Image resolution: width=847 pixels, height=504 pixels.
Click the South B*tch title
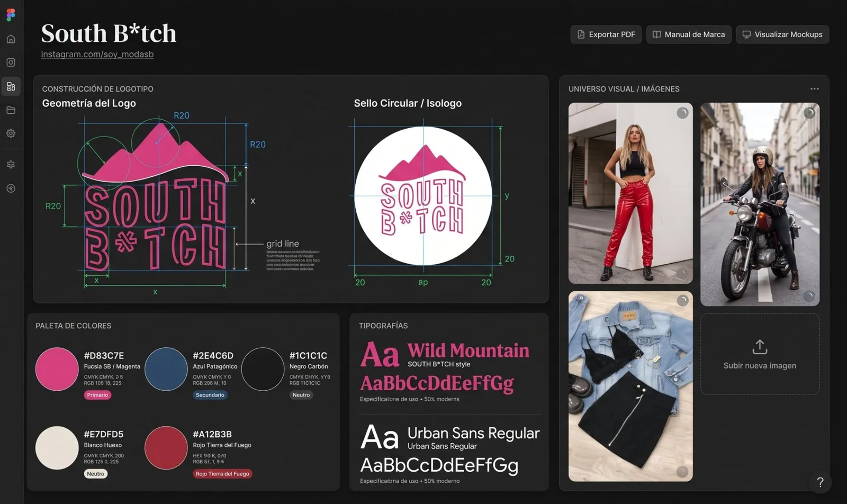[x=109, y=33]
